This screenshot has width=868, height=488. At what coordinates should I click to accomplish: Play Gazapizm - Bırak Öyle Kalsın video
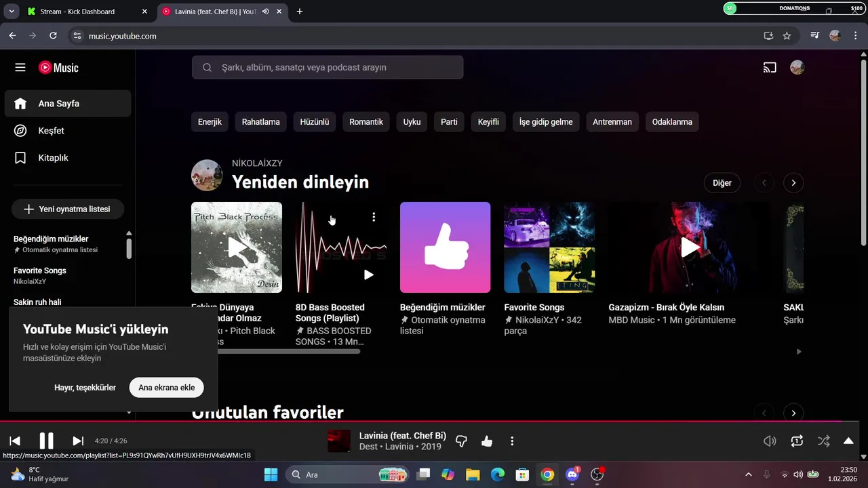pyautogui.click(x=690, y=247)
